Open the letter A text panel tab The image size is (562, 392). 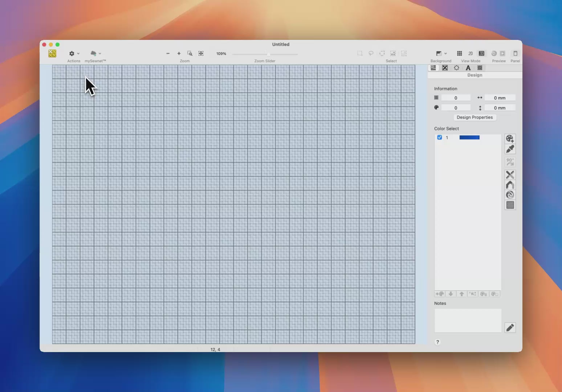(468, 68)
